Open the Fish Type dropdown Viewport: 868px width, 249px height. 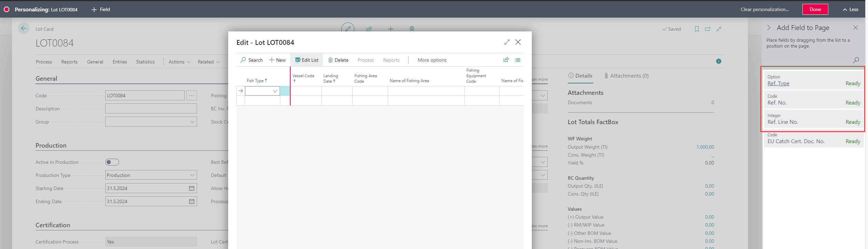(275, 91)
